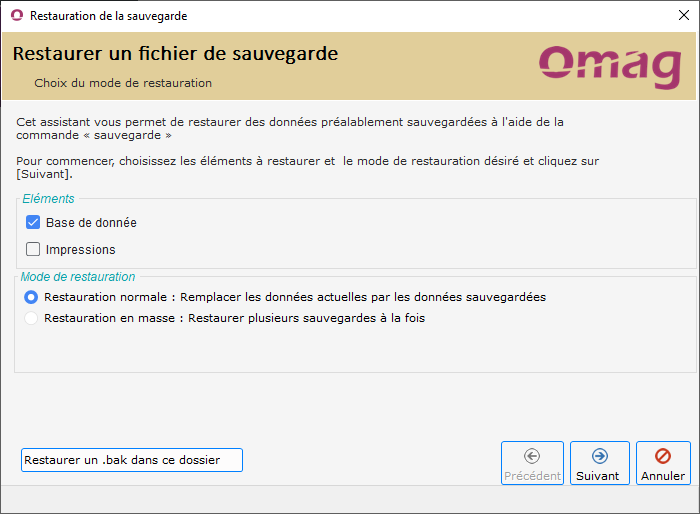Click the window title 'Restauration de la sauvegarde'
This screenshot has width=700, height=514.
tap(108, 16)
